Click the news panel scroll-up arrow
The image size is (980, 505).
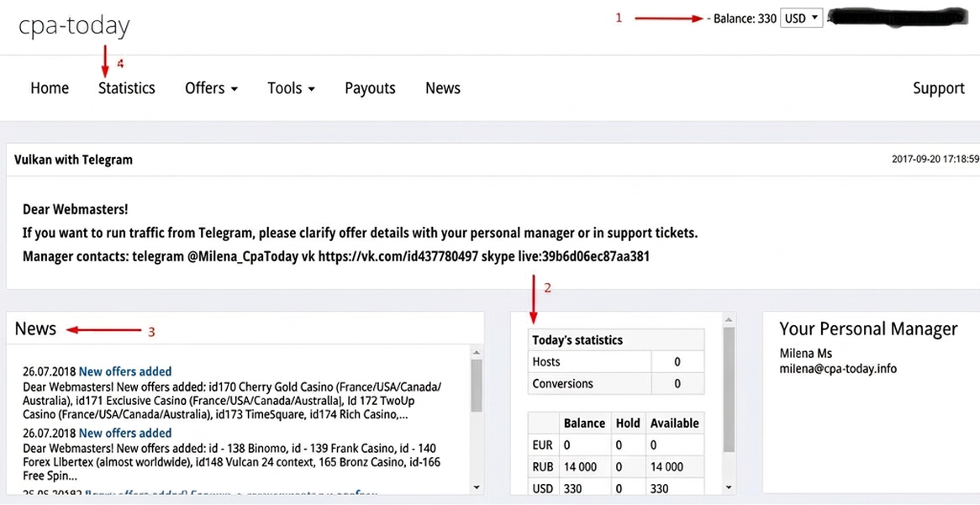click(x=477, y=351)
